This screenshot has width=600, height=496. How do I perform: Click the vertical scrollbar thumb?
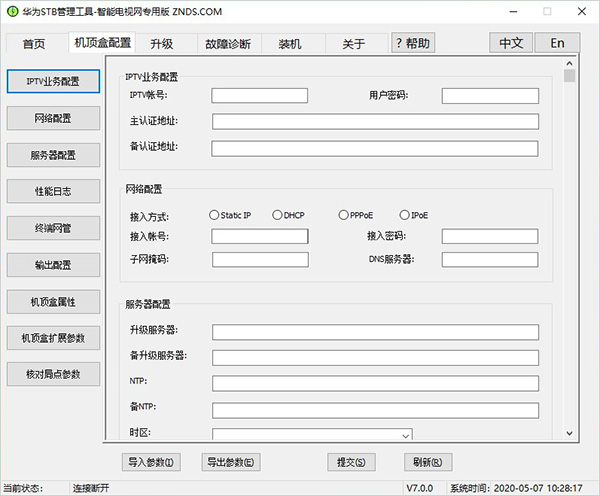[x=569, y=76]
